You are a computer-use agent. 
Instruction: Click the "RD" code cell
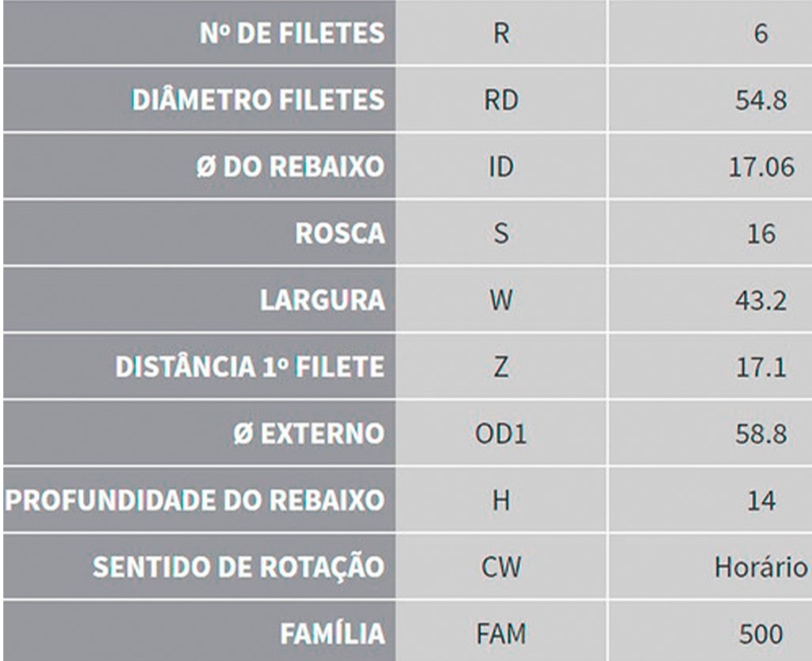[500, 101]
